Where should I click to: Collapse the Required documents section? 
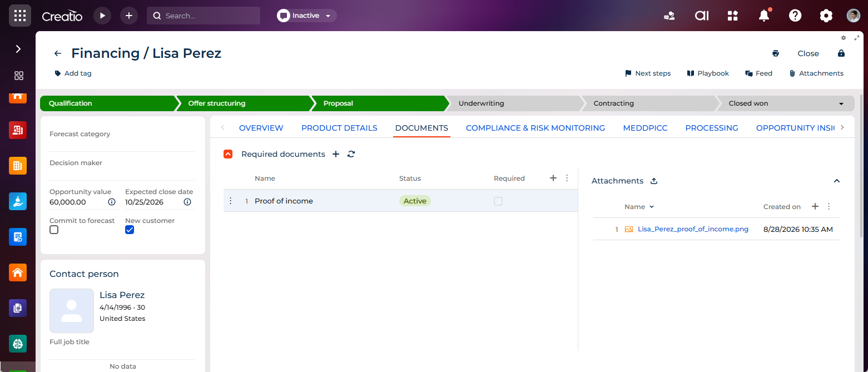click(228, 154)
